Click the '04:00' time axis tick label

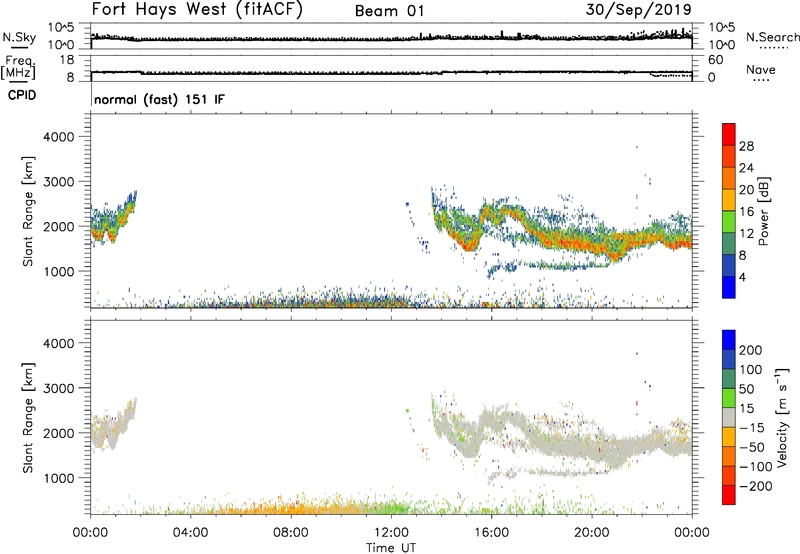click(x=191, y=533)
